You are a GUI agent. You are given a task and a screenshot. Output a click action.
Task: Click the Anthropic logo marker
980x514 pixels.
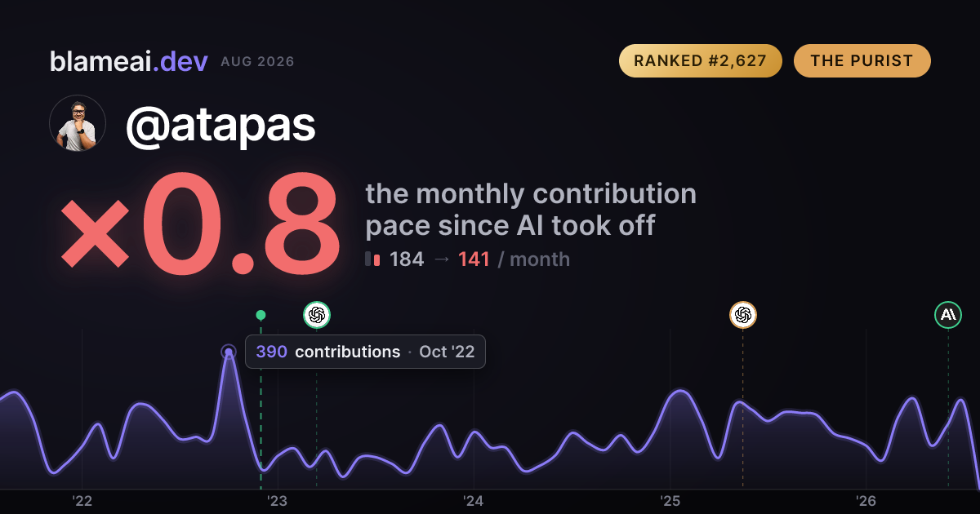tap(948, 314)
